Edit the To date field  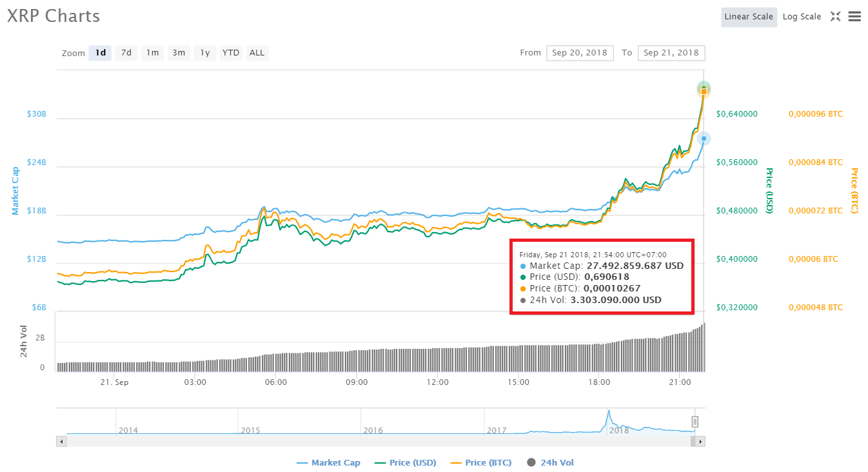671,53
